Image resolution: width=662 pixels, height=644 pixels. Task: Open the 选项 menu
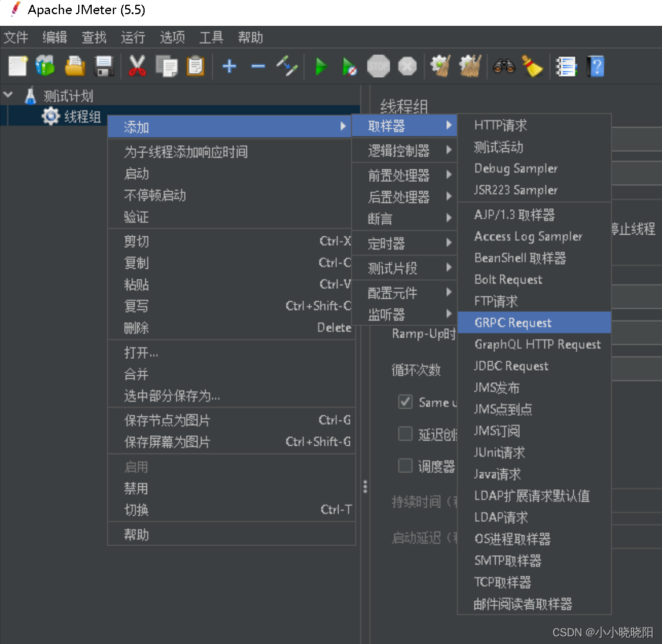(172, 38)
